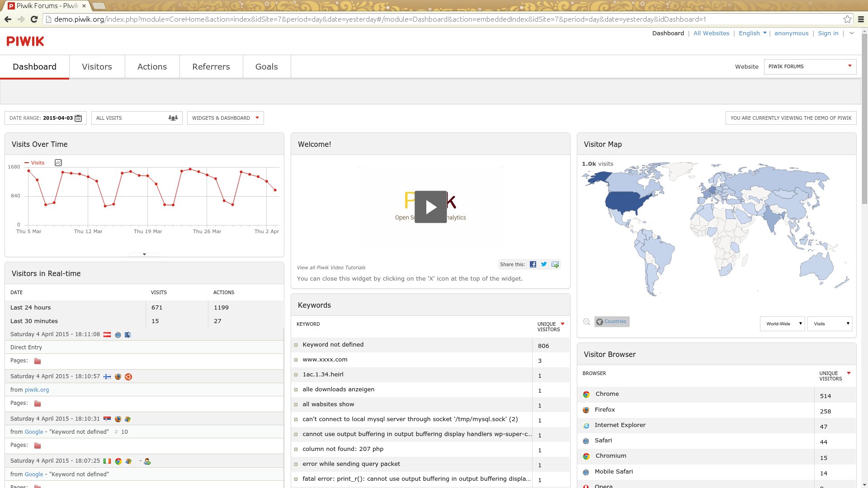Click the folder icon under 18:10:57 visit
The height and width of the screenshot is (488, 868).
[x=38, y=404]
